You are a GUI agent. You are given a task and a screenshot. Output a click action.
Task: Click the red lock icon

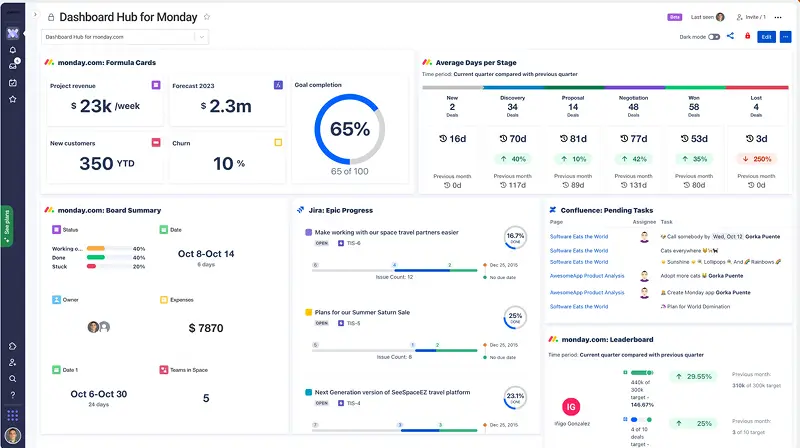pos(747,36)
